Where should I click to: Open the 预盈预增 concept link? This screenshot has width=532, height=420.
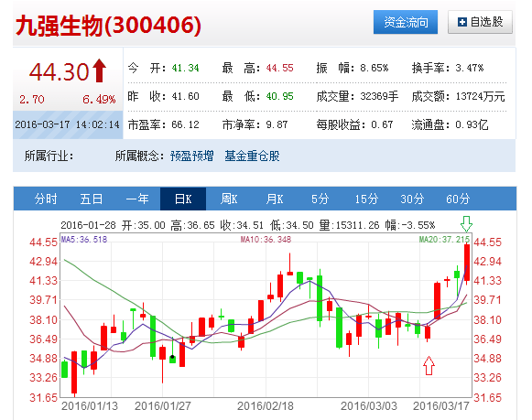(x=192, y=156)
